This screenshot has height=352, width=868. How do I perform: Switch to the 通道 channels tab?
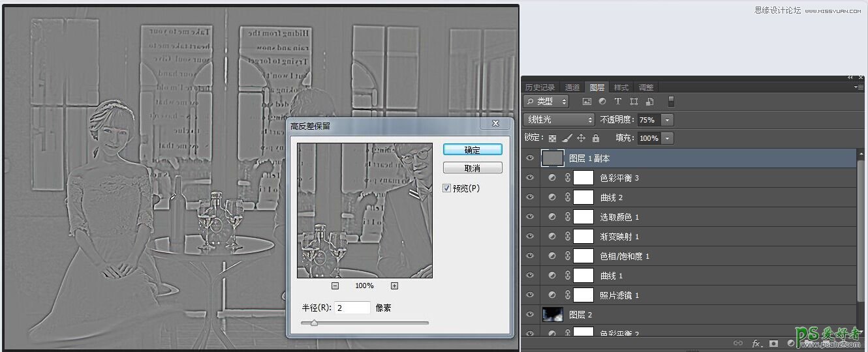coord(572,87)
